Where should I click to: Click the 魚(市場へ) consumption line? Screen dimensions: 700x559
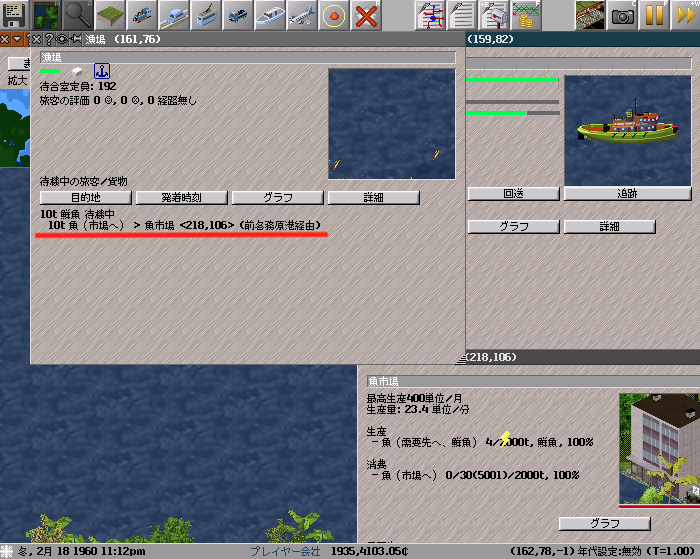(x=475, y=476)
